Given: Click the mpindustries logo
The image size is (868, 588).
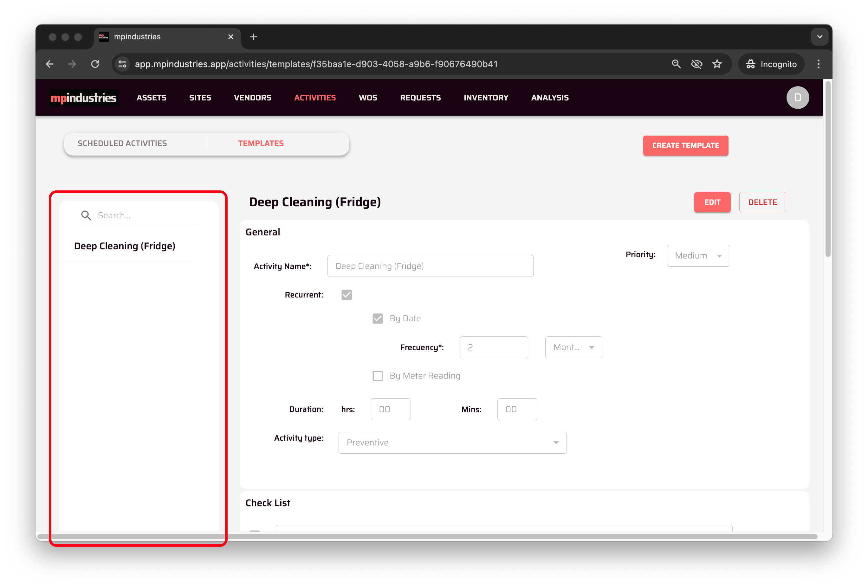Looking at the screenshot, I should pyautogui.click(x=84, y=98).
